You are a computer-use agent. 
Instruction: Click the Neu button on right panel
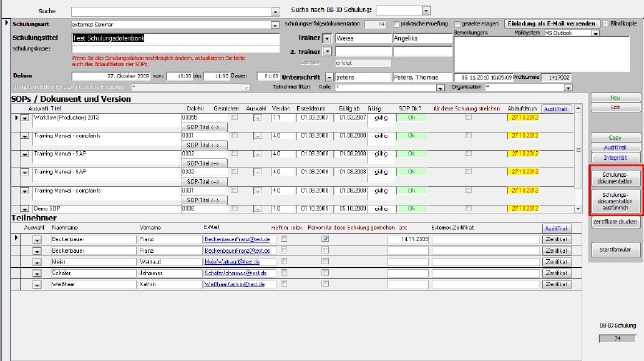pos(615,98)
